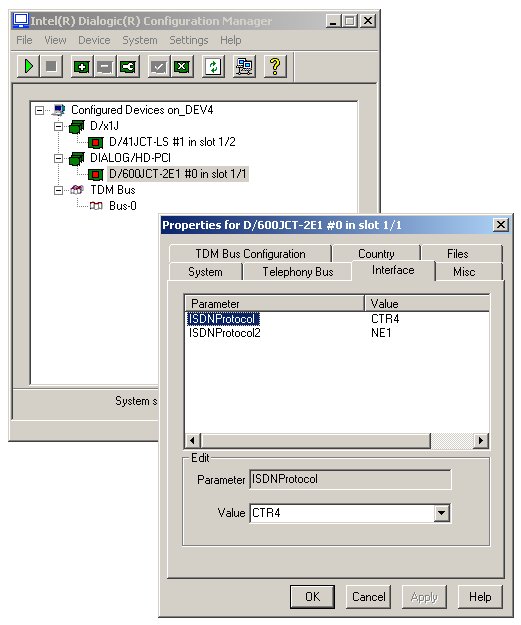Viewport: 521px width, 625px height.
Task: Switch to the Telephony Bus tab
Action: [x=297, y=272]
